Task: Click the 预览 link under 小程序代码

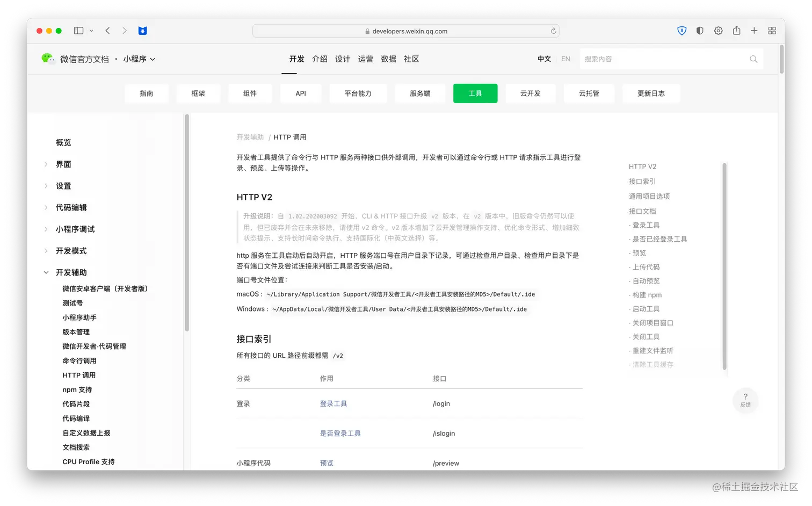Action: click(x=327, y=462)
